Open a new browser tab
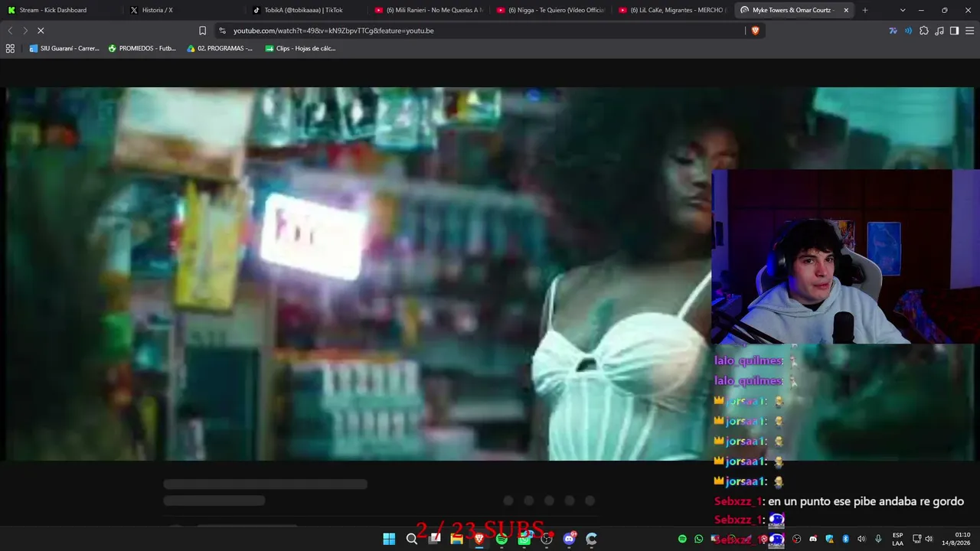 [x=865, y=10]
